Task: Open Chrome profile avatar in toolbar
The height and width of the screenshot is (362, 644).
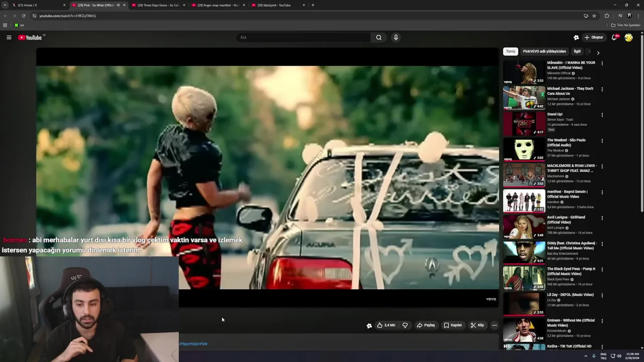Action: click(629, 16)
